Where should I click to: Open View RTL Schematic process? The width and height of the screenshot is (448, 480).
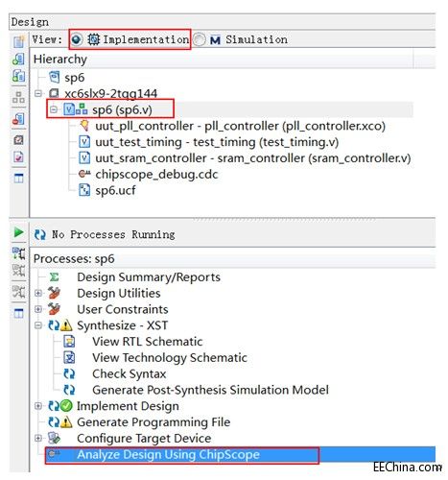click(x=148, y=342)
